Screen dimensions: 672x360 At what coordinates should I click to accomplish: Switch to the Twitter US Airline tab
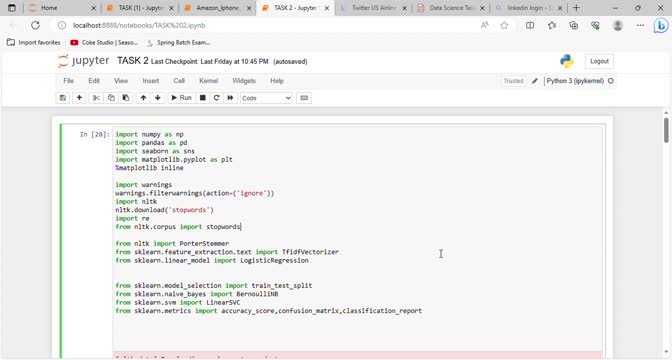pos(373,8)
